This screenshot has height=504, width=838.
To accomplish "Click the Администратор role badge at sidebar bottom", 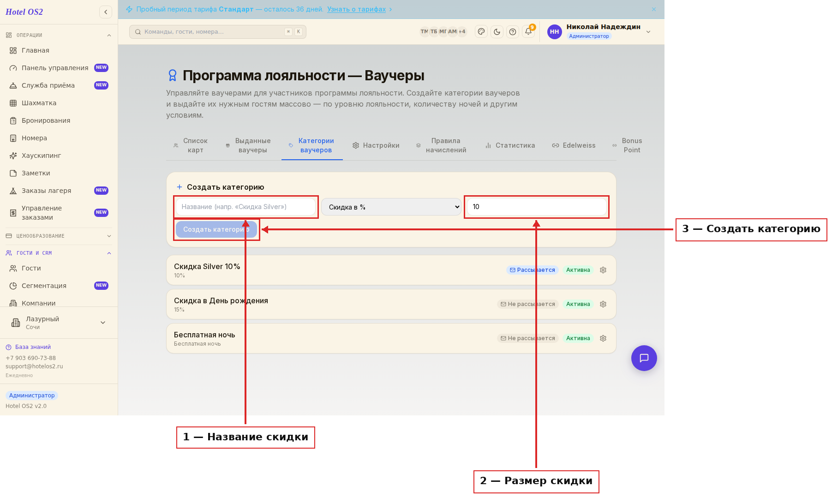I will click(x=32, y=396).
